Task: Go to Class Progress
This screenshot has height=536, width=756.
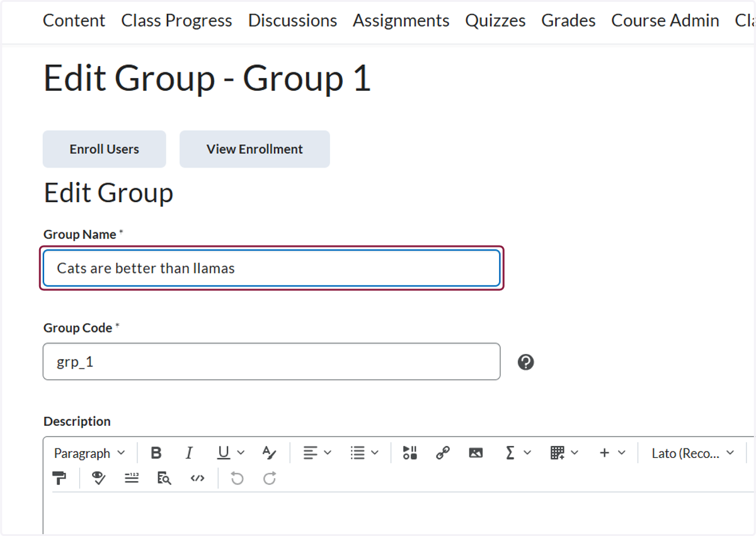Action: pyautogui.click(x=177, y=21)
